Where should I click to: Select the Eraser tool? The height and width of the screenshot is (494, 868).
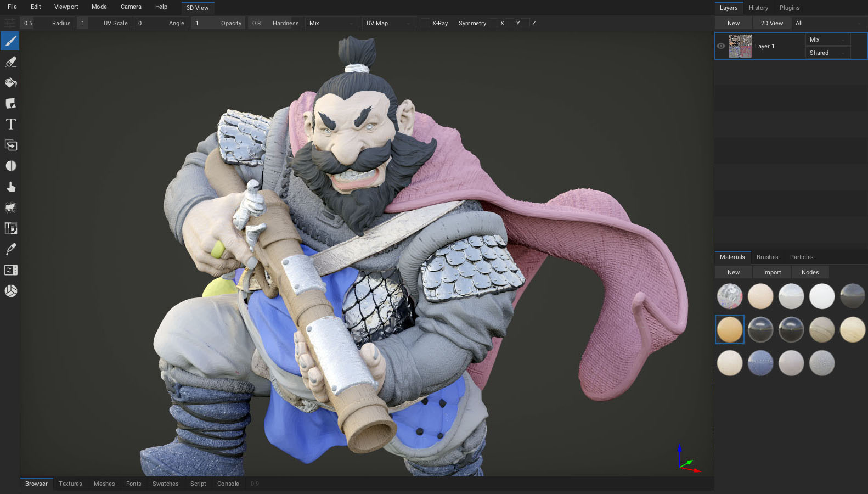[x=10, y=62]
